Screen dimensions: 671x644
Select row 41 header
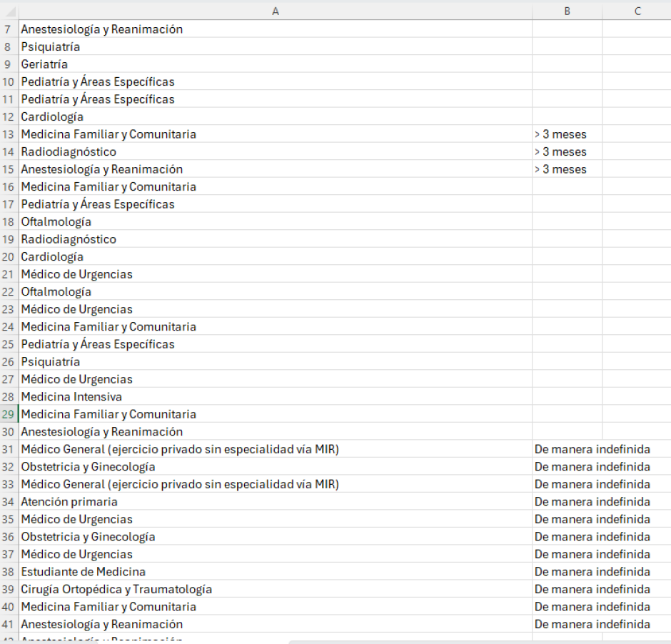(9, 625)
